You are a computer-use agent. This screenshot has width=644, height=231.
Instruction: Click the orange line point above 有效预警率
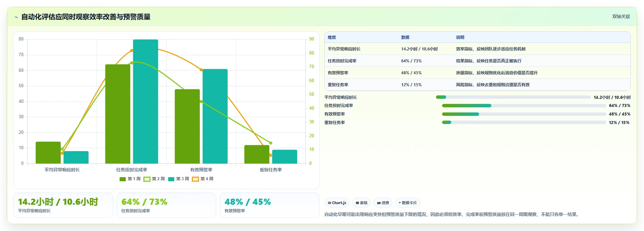pyautogui.click(x=201, y=70)
